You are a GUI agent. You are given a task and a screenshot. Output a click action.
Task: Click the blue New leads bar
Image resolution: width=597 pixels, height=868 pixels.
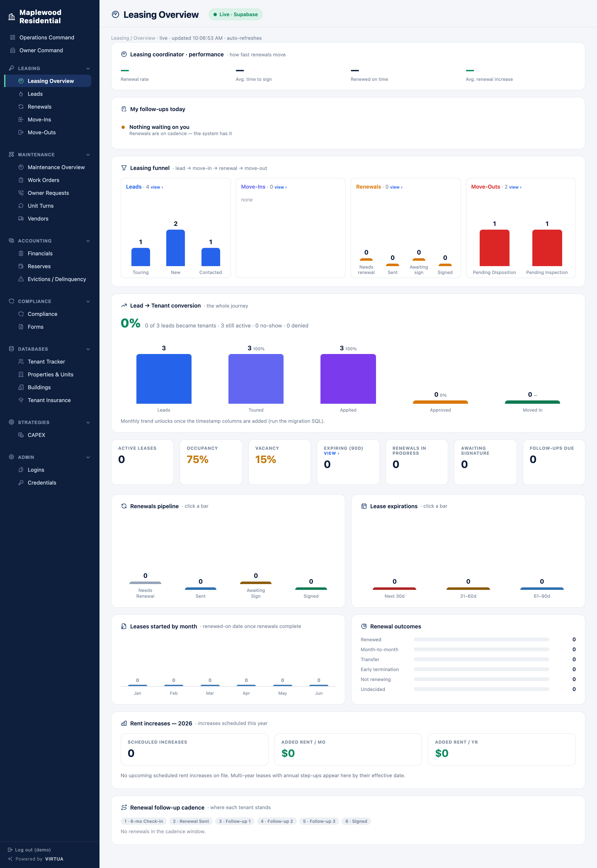(x=175, y=248)
